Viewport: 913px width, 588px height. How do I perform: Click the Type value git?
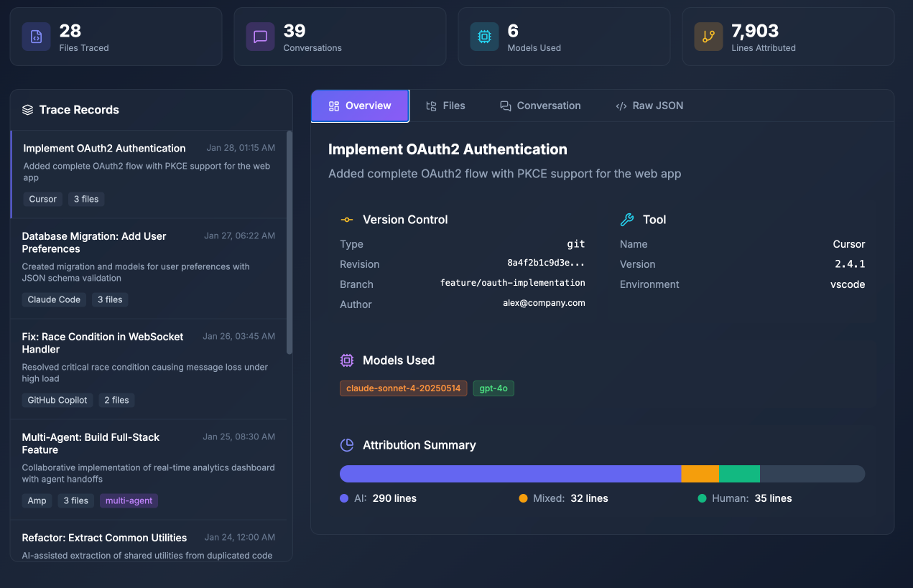[x=576, y=244]
